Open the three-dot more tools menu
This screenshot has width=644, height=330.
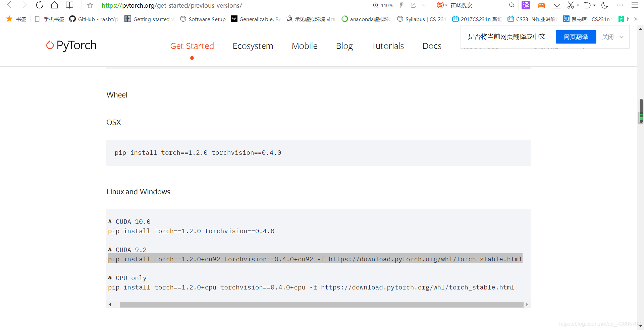(620, 5)
